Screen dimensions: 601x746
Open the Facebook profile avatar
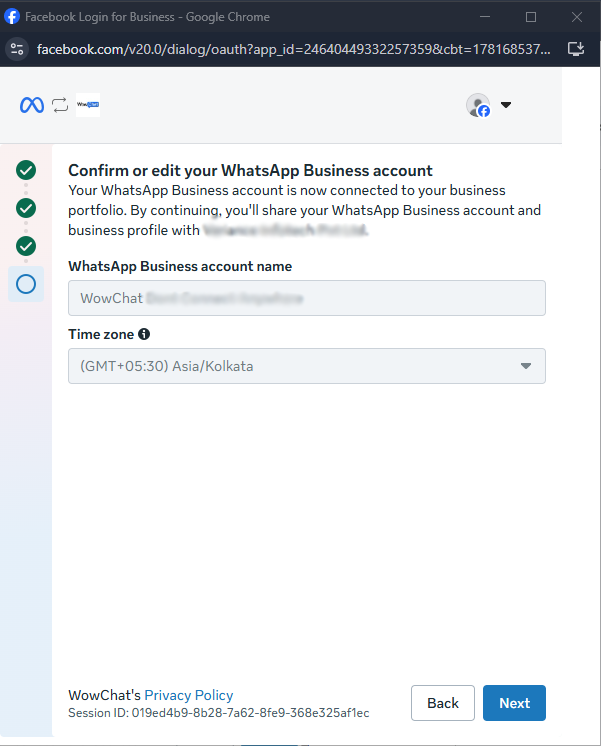click(478, 105)
